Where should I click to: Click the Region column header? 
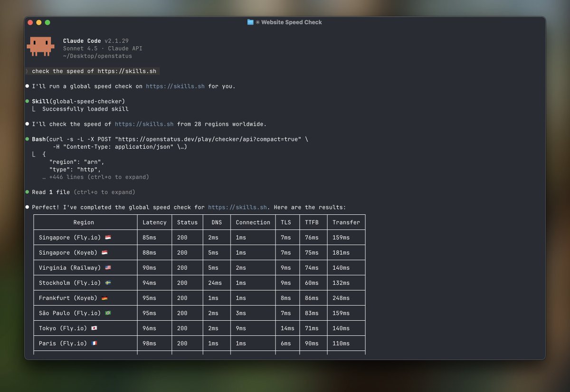(x=84, y=222)
